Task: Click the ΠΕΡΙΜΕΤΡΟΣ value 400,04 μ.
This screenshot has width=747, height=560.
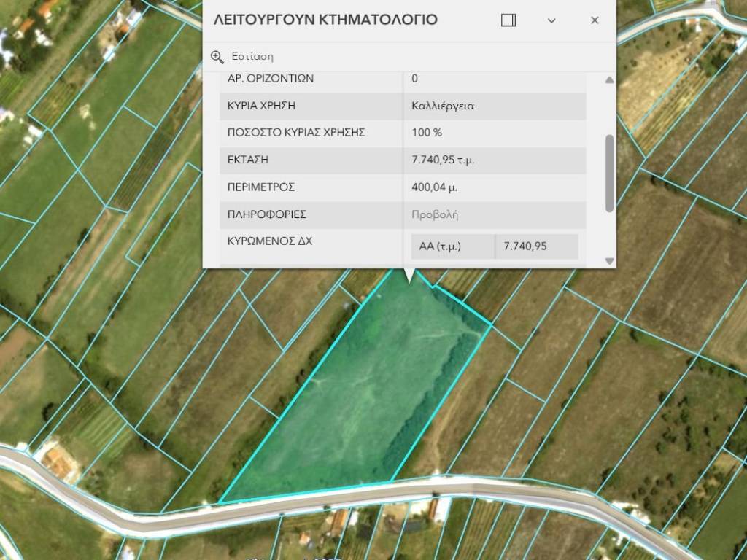Action: coord(435,187)
